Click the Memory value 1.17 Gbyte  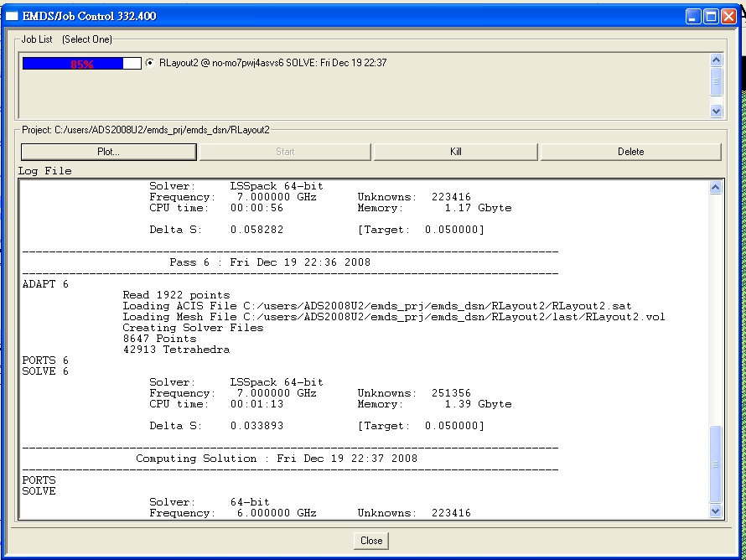(x=478, y=208)
